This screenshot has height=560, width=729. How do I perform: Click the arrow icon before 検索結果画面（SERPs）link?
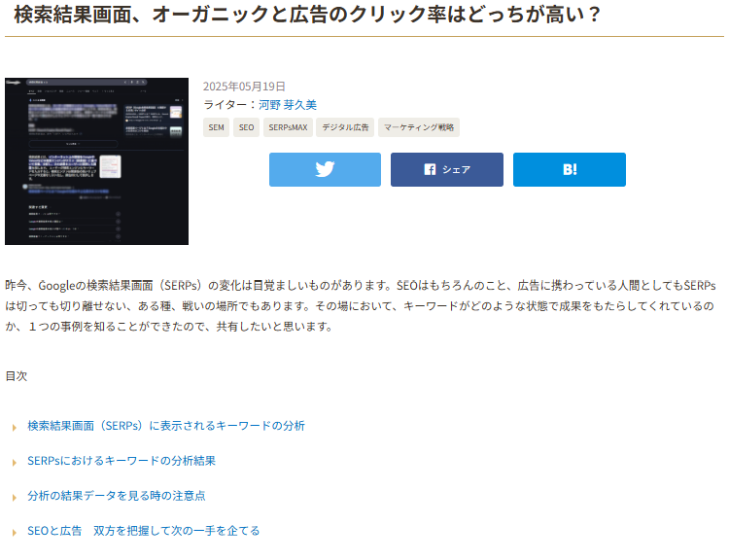(x=14, y=427)
